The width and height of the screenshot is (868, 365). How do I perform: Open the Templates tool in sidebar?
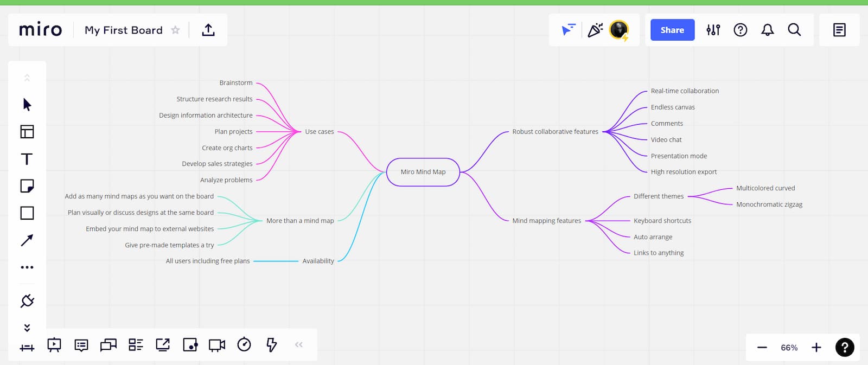[27, 131]
